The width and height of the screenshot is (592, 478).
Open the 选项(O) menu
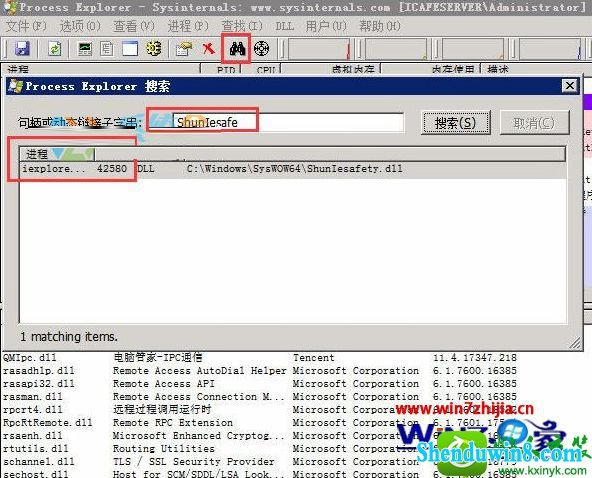pyautogui.click(x=80, y=26)
